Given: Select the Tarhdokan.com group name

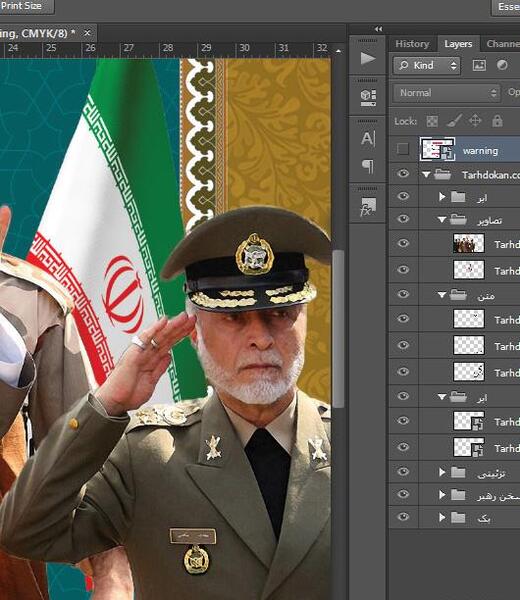Looking at the screenshot, I should click(x=491, y=175).
